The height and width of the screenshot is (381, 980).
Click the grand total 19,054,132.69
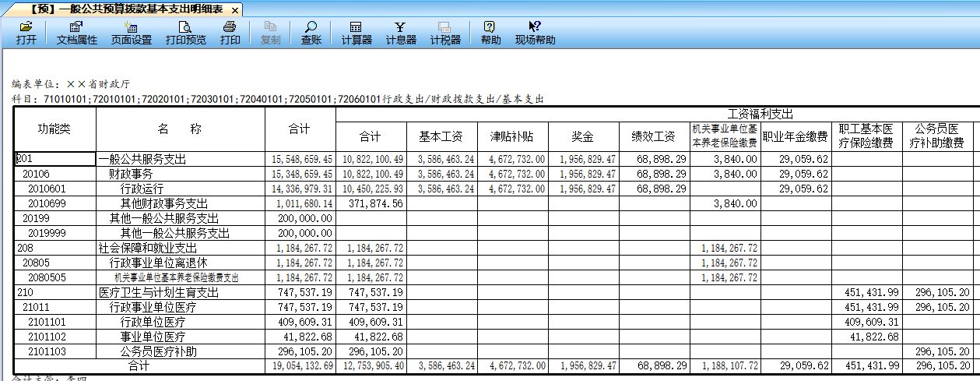(302, 365)
